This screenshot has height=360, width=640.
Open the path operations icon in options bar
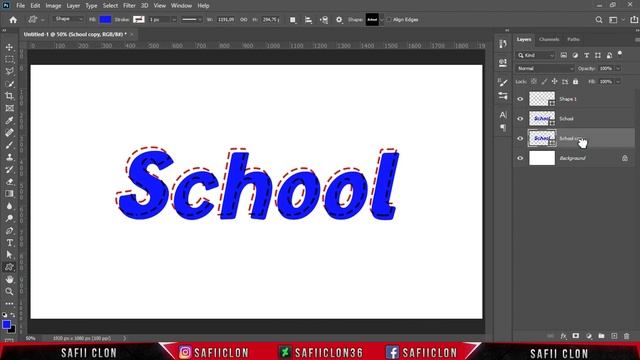coord(293,20)
